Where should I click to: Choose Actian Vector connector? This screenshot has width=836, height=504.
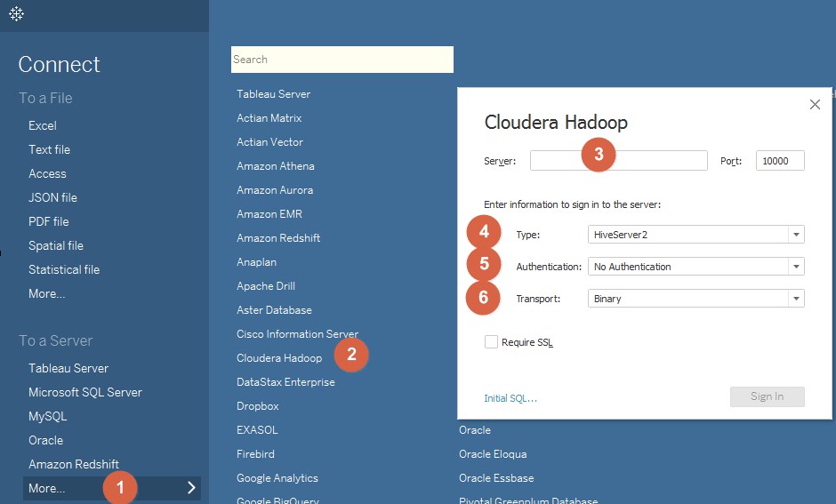(x=269, y=141)
